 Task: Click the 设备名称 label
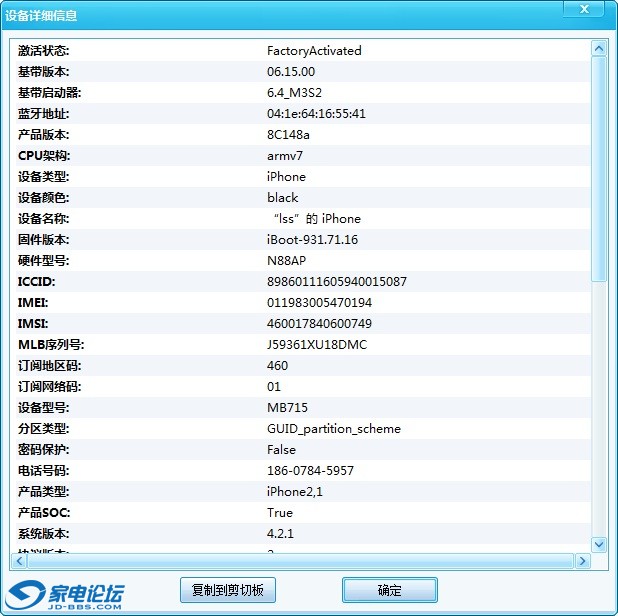click(x=43, y=219)
